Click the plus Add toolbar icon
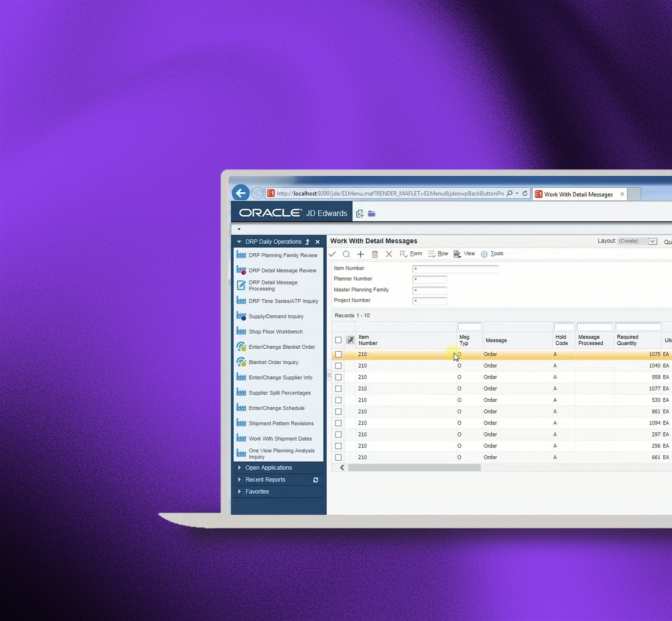Image resolution: width=672 pixels, height=621 pixels. 360,254
